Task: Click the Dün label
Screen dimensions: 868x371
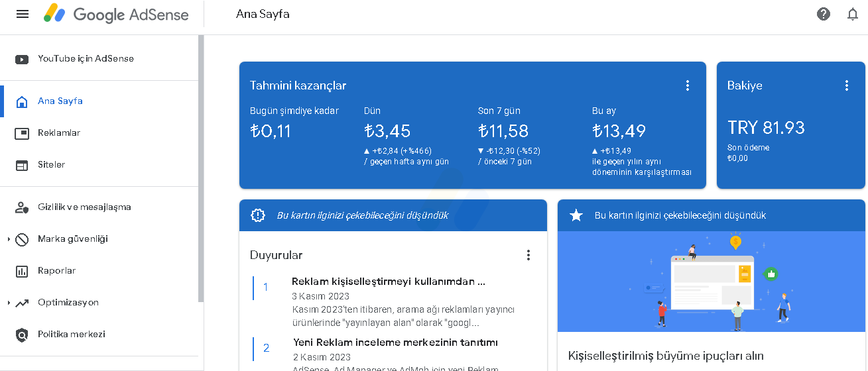Action: [372, 111]
